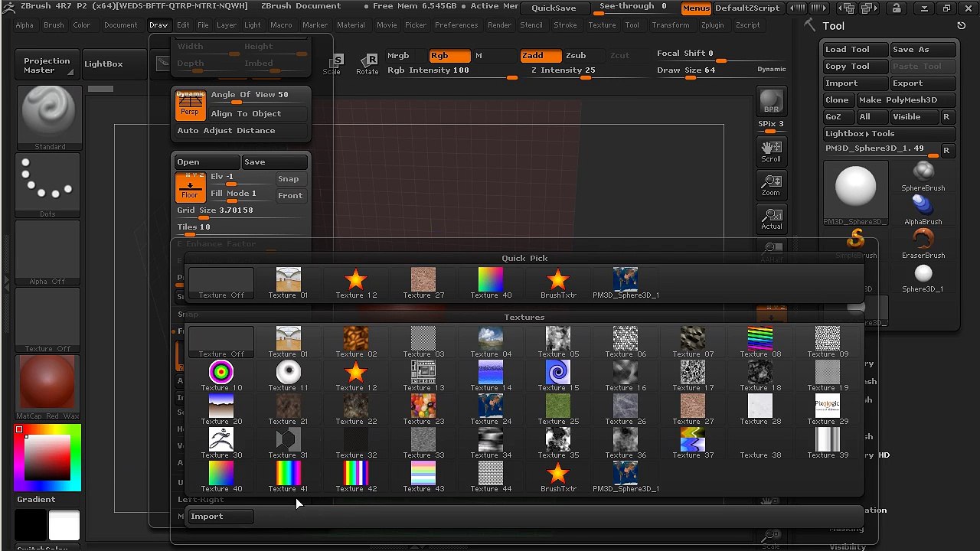Image resolution: width=980 pixels, height=551 pixels.
Task: Choose Texture 08 rainbow stripes
Action: tap(760, 342)
